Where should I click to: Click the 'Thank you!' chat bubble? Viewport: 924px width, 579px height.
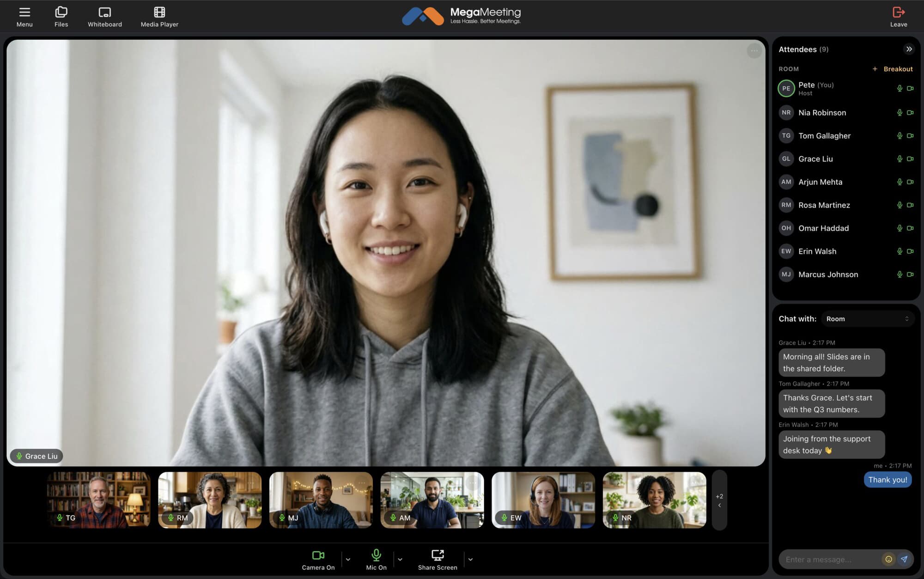(x=888, y=480)
